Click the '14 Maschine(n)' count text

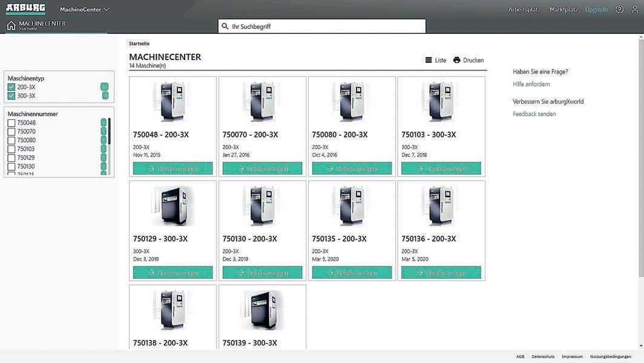pyautogui.click(x=148, y=66)
